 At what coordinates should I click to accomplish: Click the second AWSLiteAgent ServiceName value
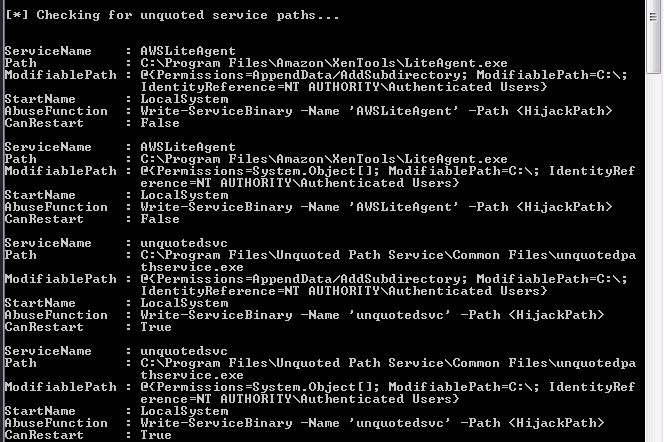click(x=188, y=147)
